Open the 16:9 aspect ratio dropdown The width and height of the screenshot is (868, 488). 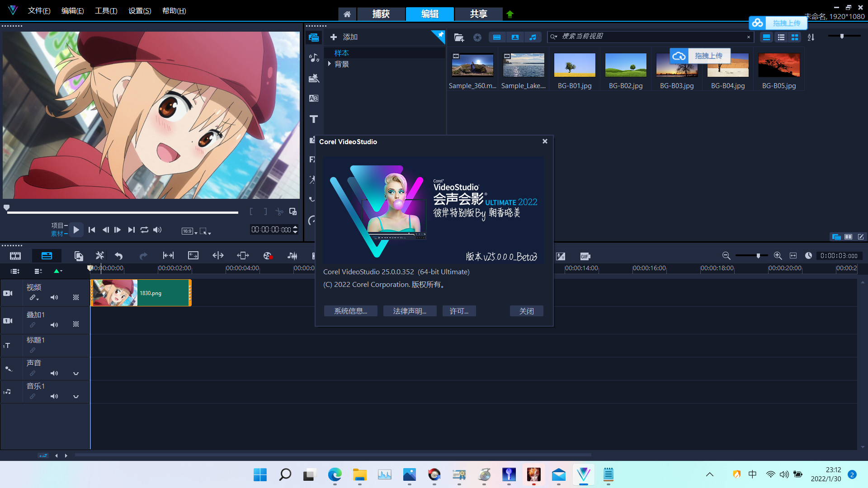pos(189,231)
